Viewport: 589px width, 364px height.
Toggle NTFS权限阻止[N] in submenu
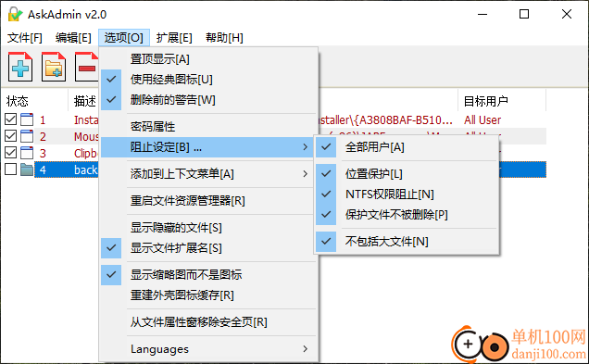(407, 195)
